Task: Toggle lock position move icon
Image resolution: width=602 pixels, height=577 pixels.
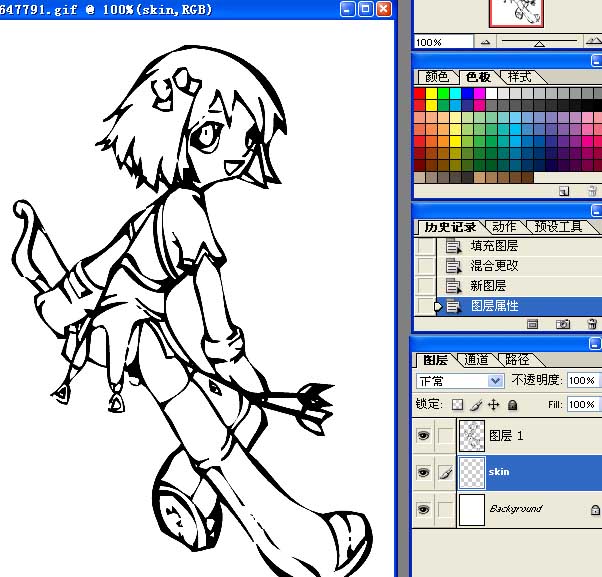Action: click(494, 405)
